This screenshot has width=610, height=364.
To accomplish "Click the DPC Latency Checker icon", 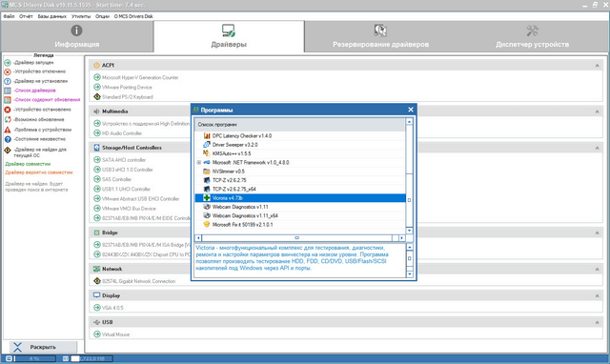I will 207,135.
